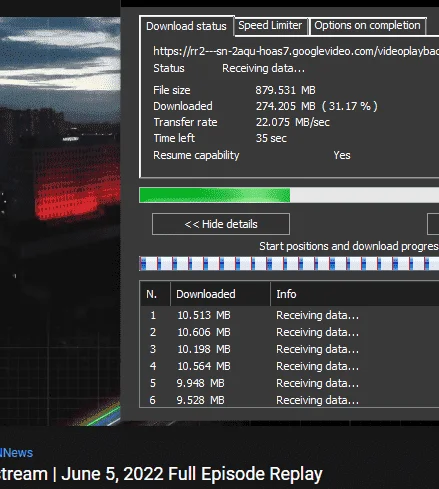Viewport: 439px width, 489px height.
Task: Click the Resume capability value Yes
Action: point(342,155)
